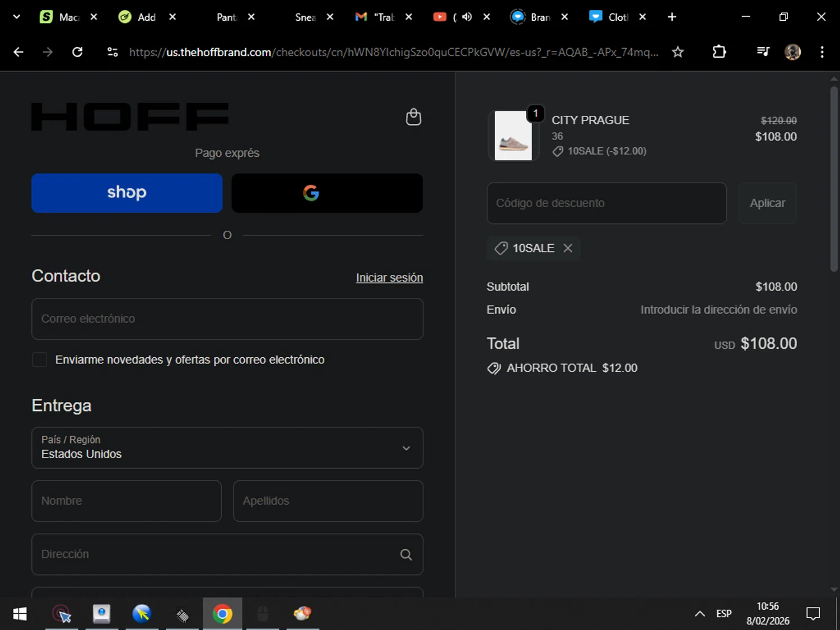Open the Chrome taskbar icon

point(222,614)
